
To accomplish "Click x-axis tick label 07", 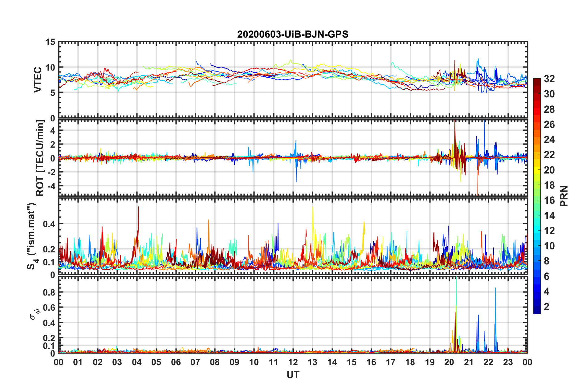I will point(195,362).
